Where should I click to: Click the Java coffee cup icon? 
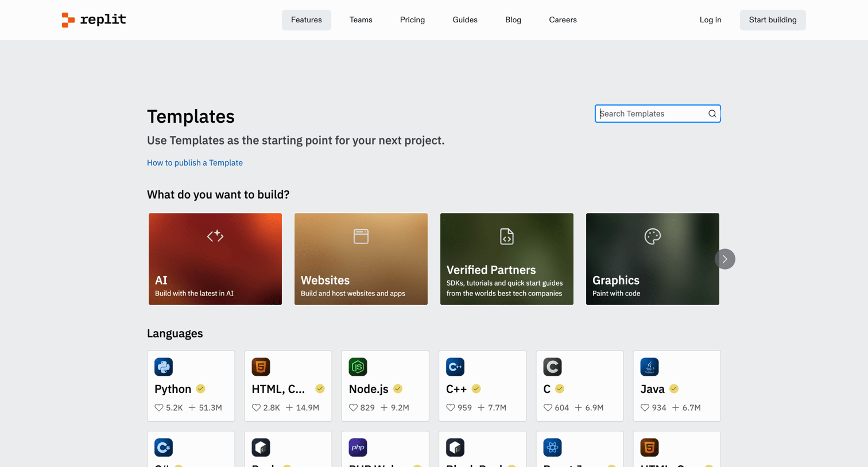649,367
